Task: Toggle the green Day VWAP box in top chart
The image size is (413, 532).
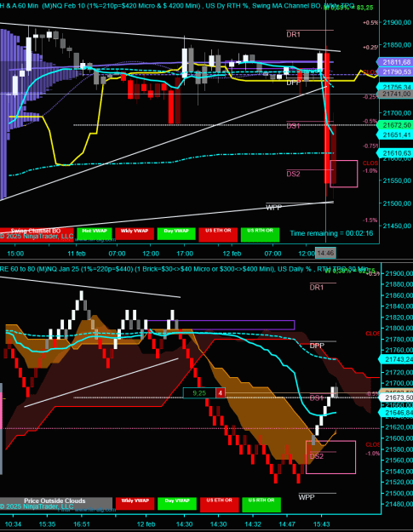Action: [176, 233]
